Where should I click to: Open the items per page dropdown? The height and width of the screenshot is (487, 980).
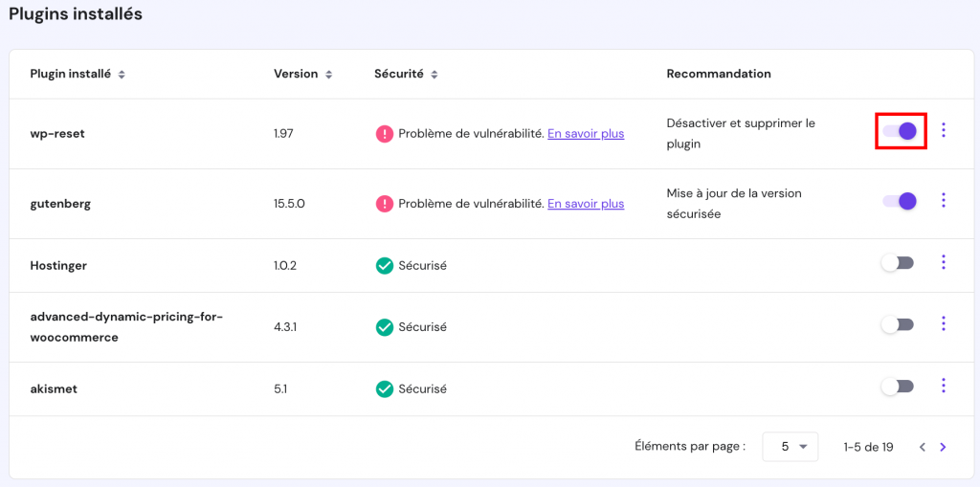pyautogui.click(x=790, y=447)
